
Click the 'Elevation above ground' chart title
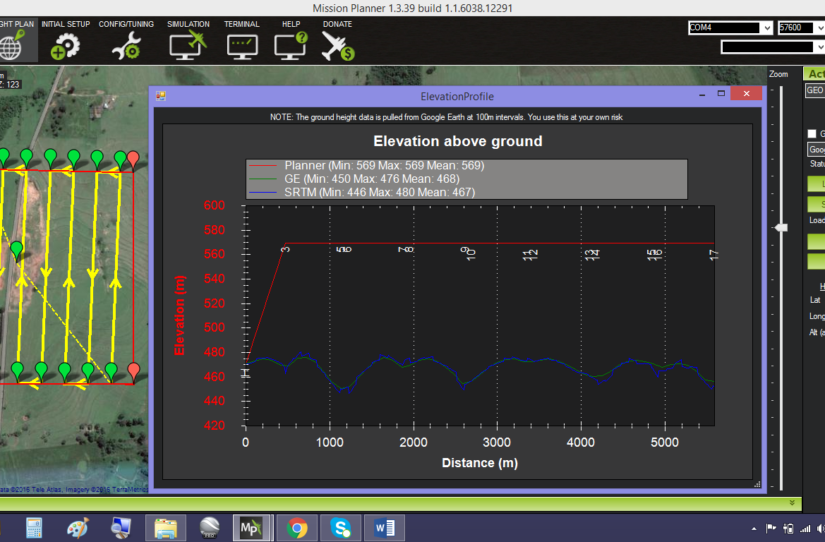(458, 141)
